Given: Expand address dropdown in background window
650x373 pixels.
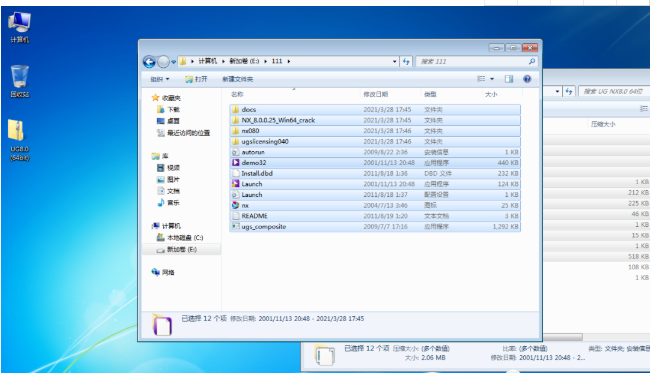Looking at the screenshot, I should (558, 91).
